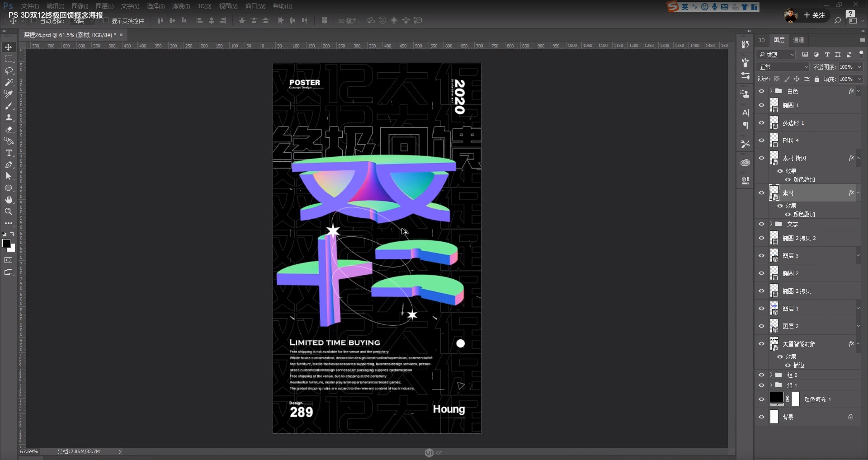
Task: Open the search icon in options bar
Action: (x=838, y=20)
